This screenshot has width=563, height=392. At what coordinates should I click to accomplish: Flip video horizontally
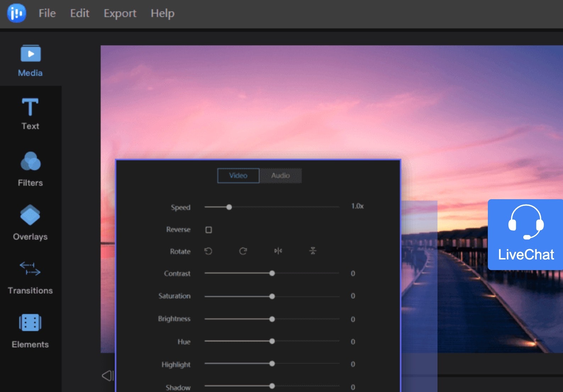(x=278, y=251)
